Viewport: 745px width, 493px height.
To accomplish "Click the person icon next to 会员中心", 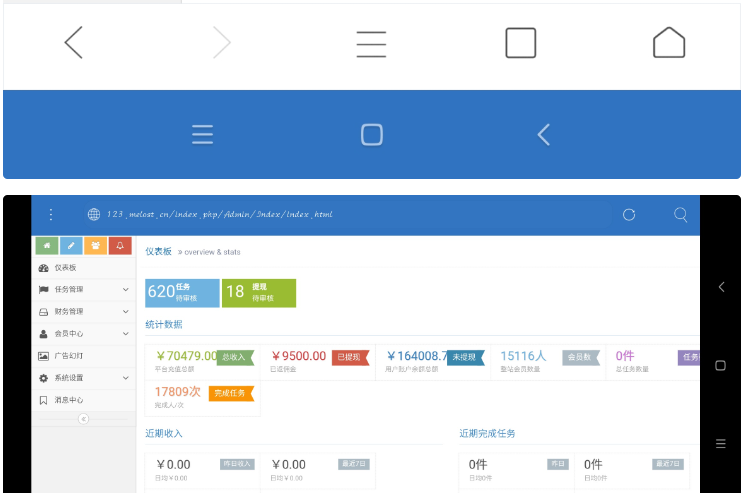I will click(43, 334).
